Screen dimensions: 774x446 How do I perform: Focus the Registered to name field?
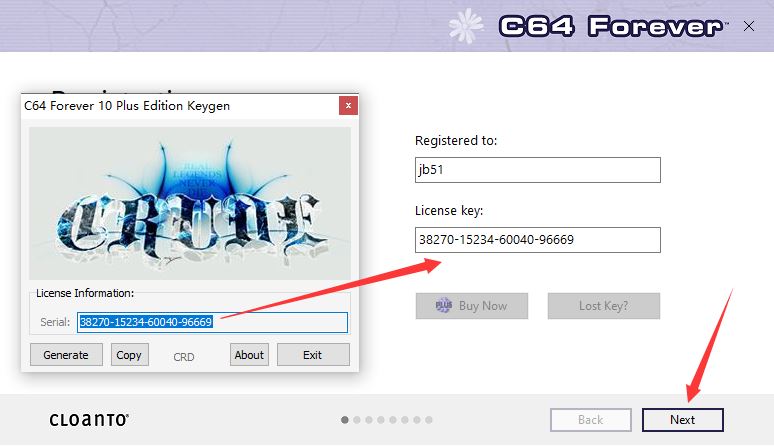[538, 170]
